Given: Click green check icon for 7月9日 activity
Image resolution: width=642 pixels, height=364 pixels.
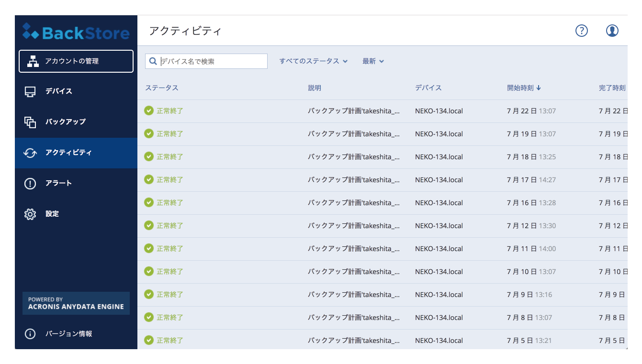Looking at the screenshot, I should (x=149, y=294).
